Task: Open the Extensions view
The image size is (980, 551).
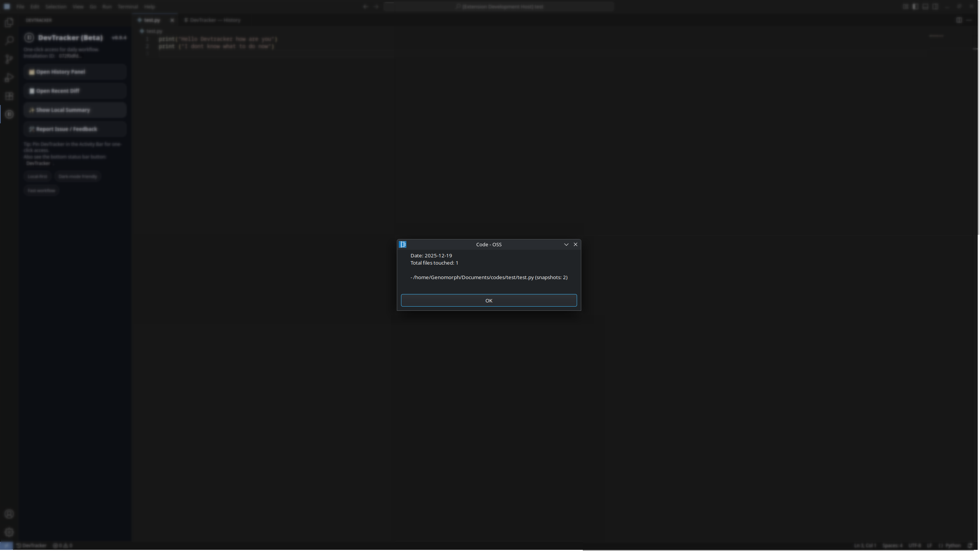Action: [x=9, y=96]
